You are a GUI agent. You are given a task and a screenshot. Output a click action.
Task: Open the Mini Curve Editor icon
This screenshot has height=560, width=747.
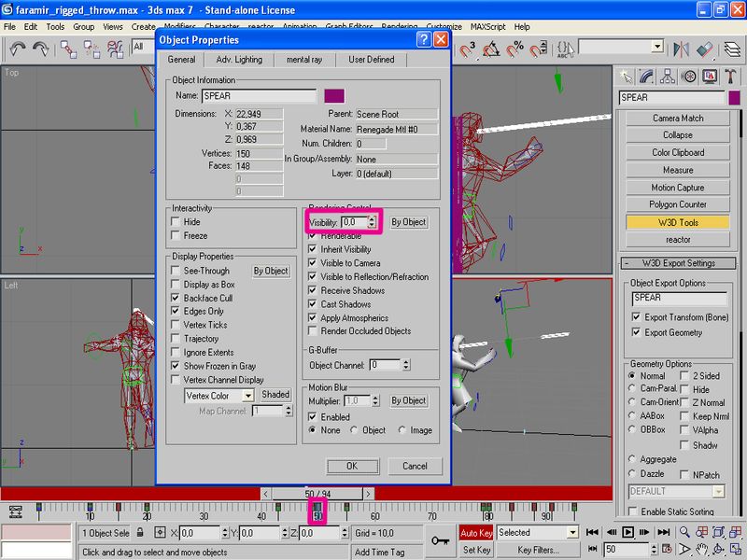[15, 511]
